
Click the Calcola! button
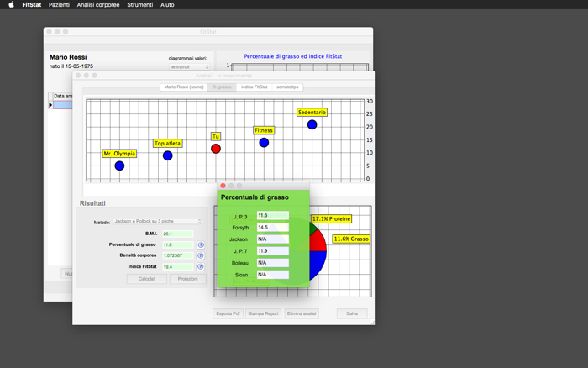click(x=147, y=279)
